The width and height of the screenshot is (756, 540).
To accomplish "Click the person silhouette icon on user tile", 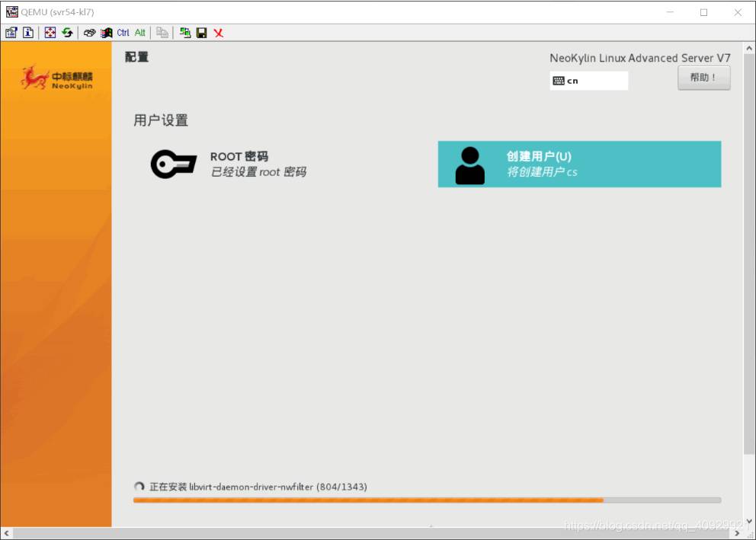I will [470, 165].
